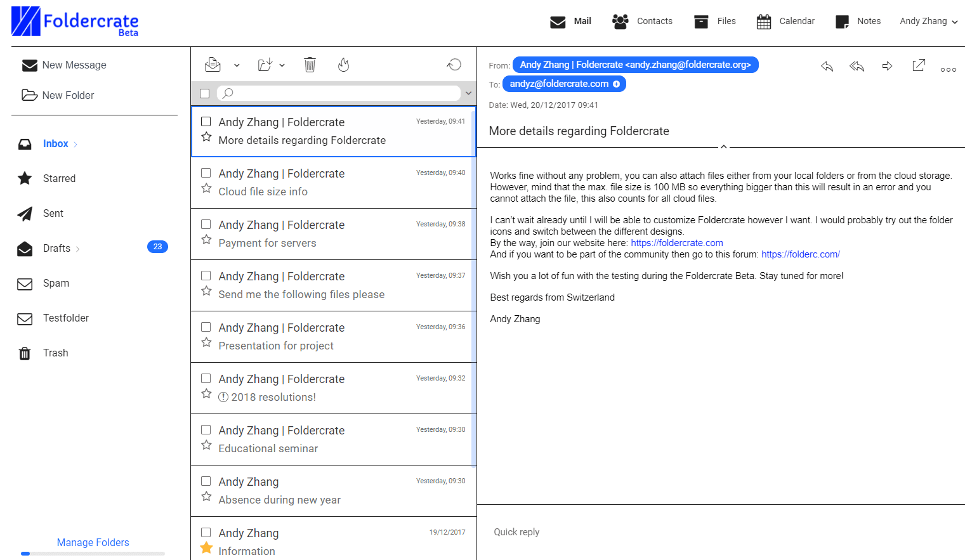This screenshot has width=965, height=560.
Task: Open the search options dropdown arrow
Action: (469, 93)
